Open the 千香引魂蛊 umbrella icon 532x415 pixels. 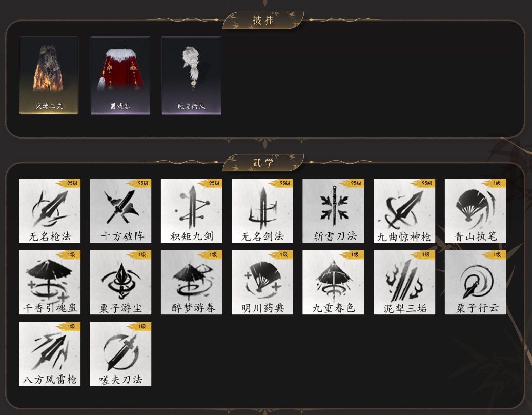coord(50,282)
